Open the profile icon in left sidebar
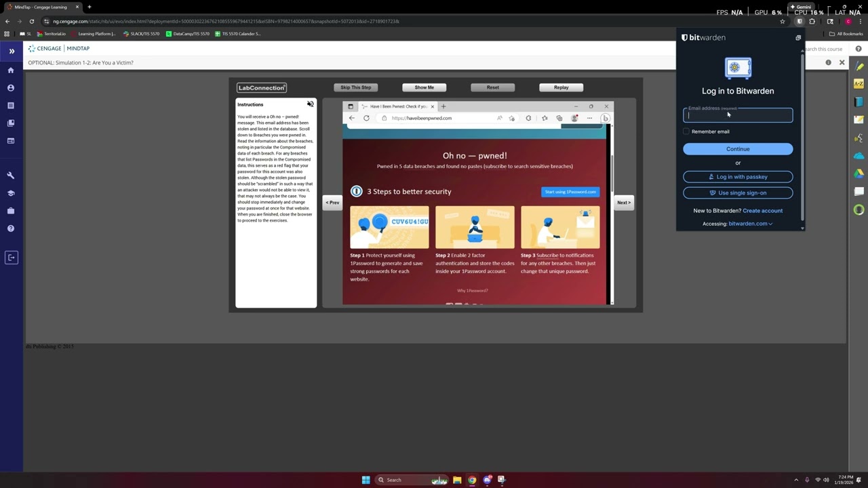 [11, 88]
